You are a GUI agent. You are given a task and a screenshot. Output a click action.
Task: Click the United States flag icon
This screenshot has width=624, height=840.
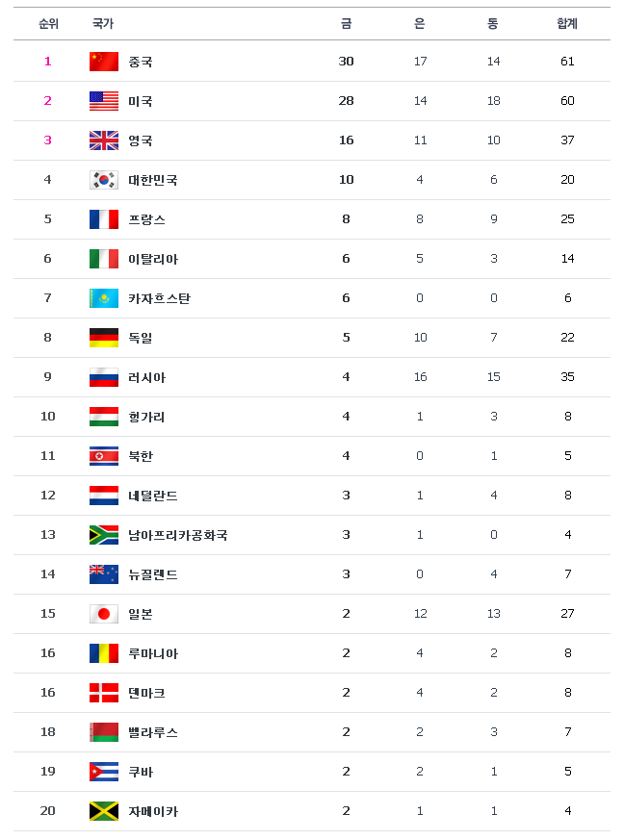click(103, 101)
